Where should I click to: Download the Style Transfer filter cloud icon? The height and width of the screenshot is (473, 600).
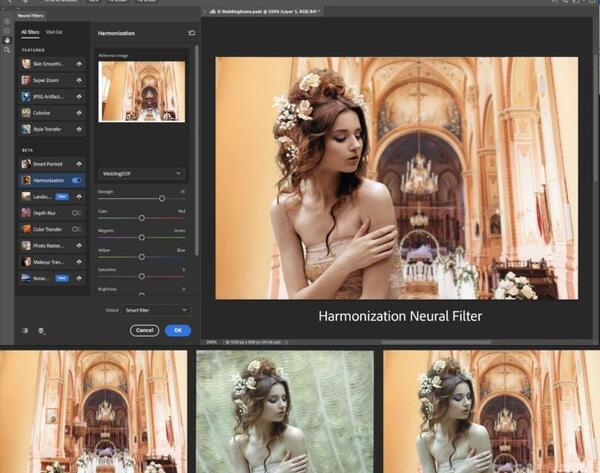coord(79,129)
